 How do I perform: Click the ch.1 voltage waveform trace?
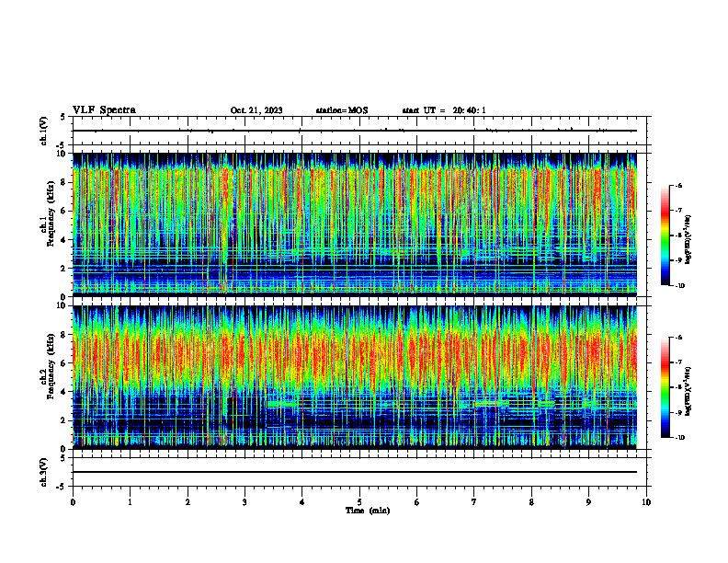point(355,131)
